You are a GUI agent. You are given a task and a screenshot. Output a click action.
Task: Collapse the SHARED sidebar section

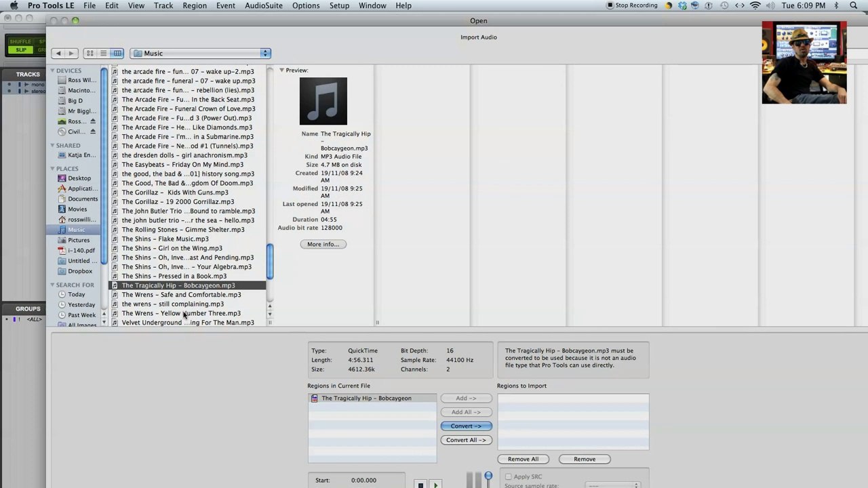(52, 146)
